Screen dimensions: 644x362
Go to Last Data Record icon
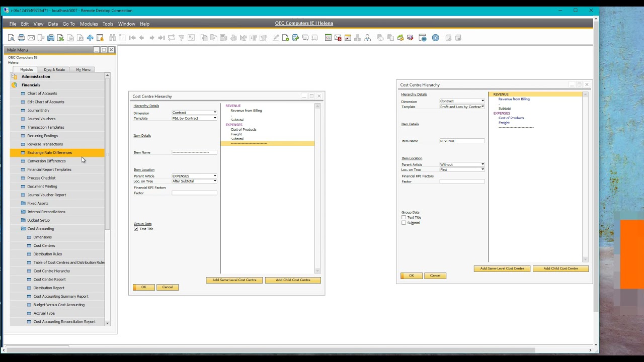click(162, 38)
